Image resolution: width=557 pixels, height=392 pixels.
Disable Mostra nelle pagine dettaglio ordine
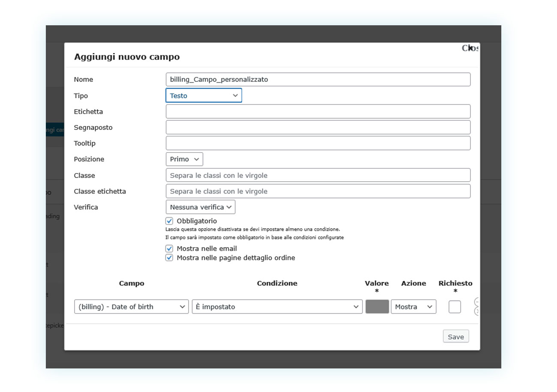point(169,258)
